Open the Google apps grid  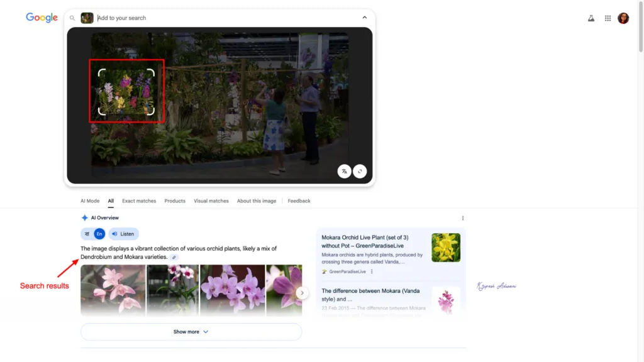coord(608,18)
